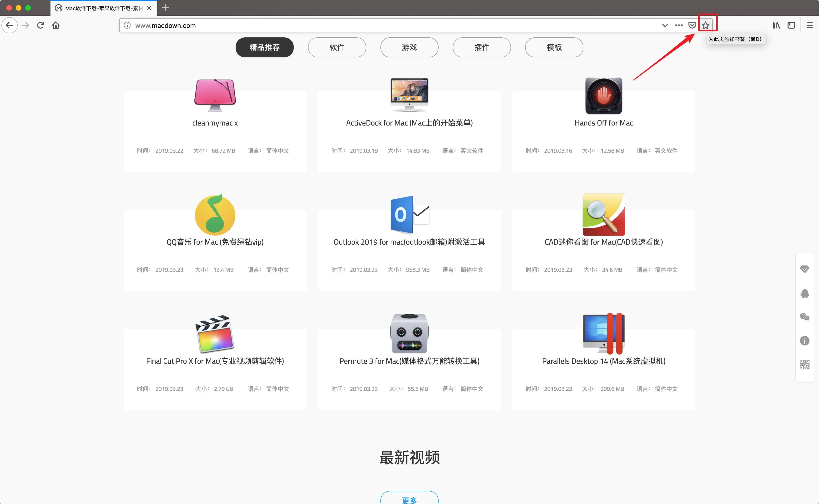This screenshot has width=819, height=504.
Task: Click the WeChat sidebar icon
Action: click(805, 317)
